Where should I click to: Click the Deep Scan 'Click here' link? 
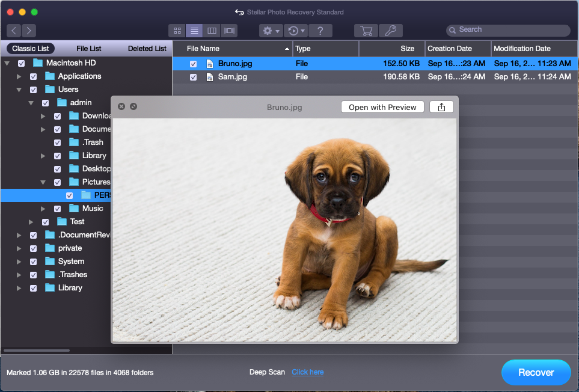[x=307, y=372]
